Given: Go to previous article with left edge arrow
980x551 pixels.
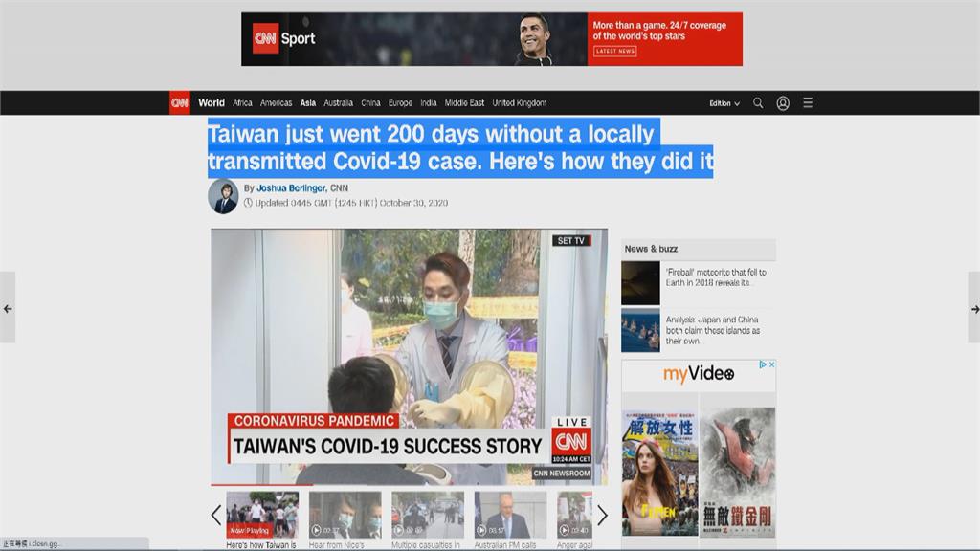Looking at the screenshot, I should [8, 308].
